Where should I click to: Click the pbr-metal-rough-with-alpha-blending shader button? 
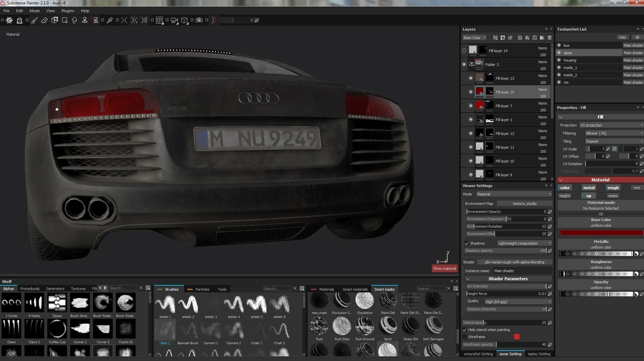pos(515,262)
